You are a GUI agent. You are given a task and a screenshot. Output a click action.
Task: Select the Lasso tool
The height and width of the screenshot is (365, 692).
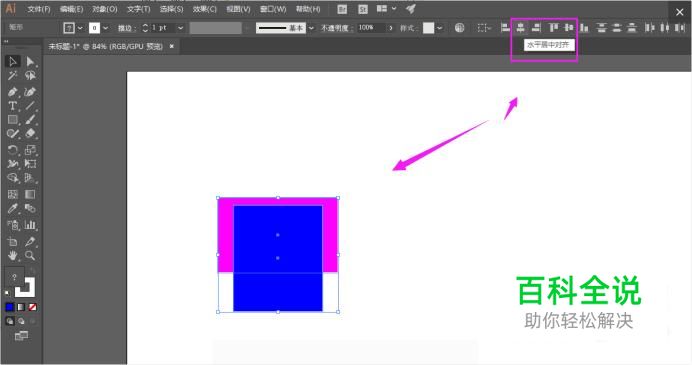30,75
